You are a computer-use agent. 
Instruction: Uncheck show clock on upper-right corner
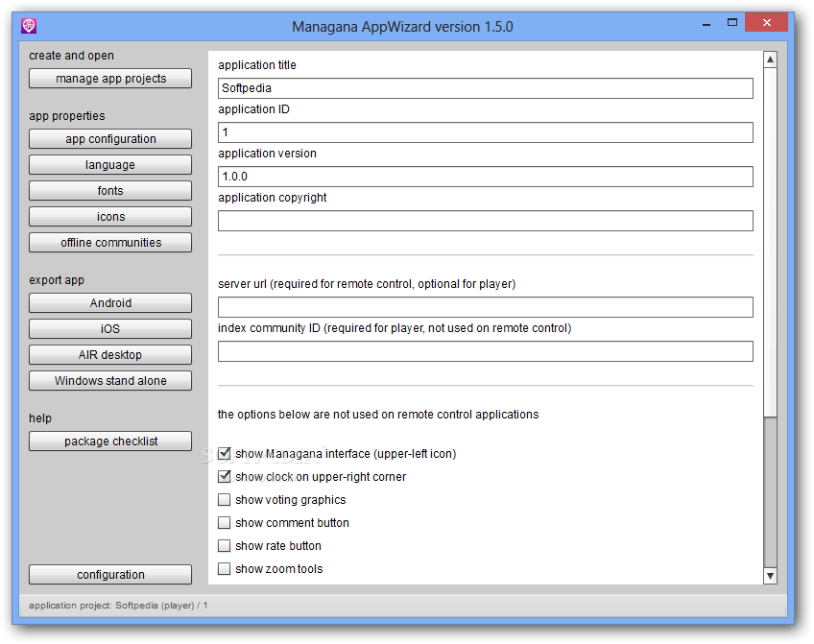click(x=225, y=476)
